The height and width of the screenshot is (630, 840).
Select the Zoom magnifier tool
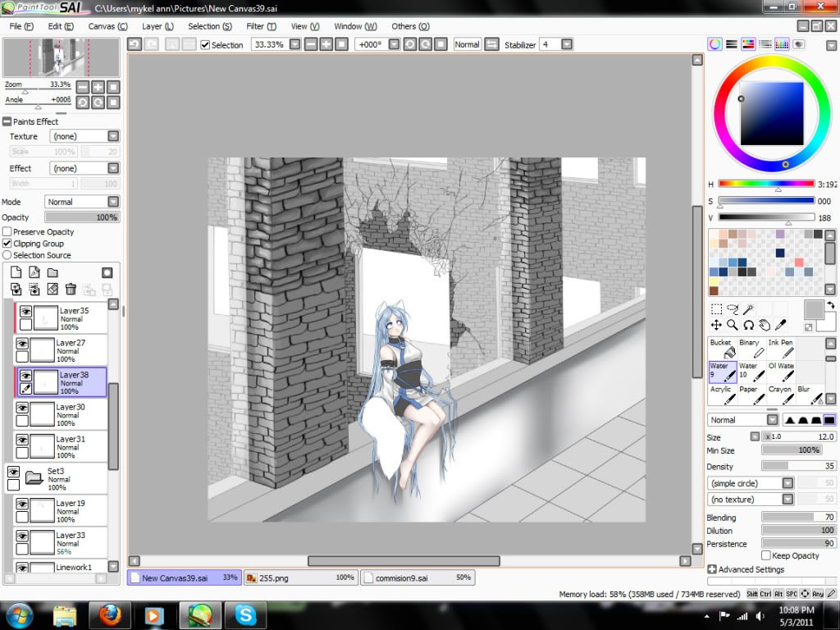point(733,325)
